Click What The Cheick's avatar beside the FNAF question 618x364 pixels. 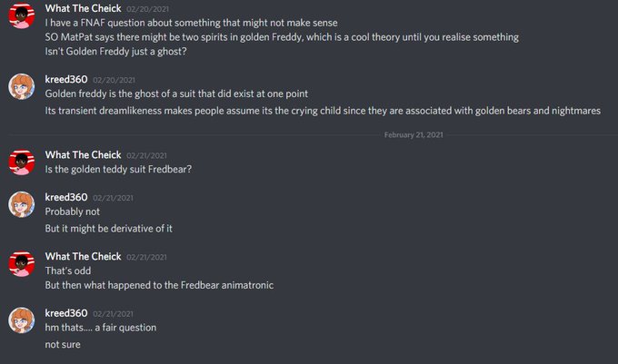(x=21, y=15)
